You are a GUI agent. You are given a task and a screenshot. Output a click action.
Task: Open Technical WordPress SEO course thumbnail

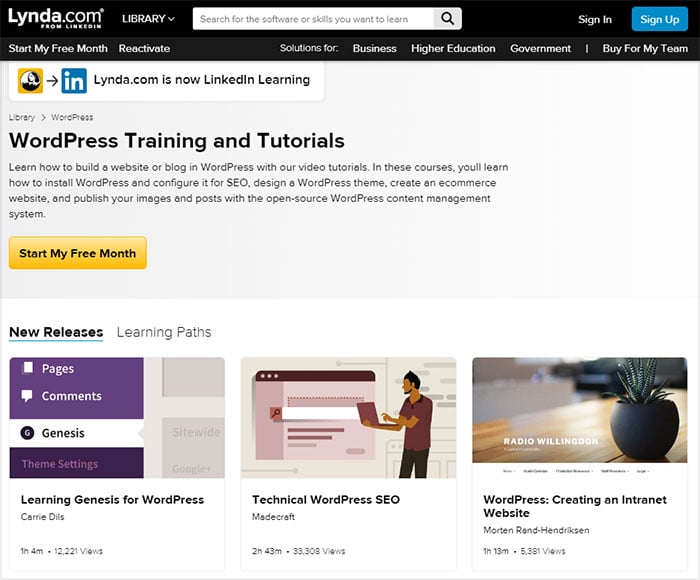(348, 417)
